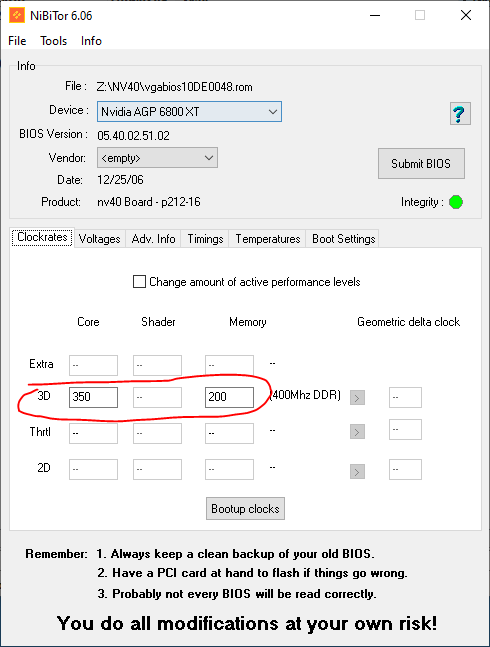The width and height of the screenshot is (490, 647).
Task: Open the File menu
Action: click(17, 41)
